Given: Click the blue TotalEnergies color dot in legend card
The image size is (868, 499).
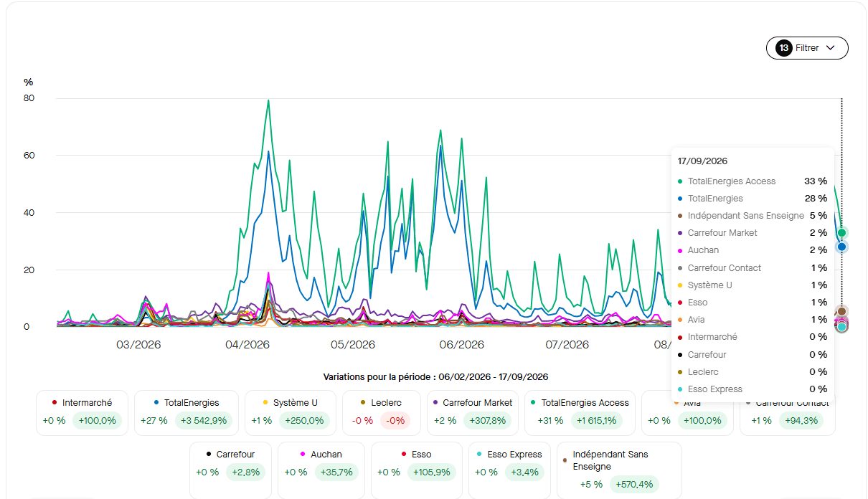Looking at the screenshot, I should pos(156,403).
